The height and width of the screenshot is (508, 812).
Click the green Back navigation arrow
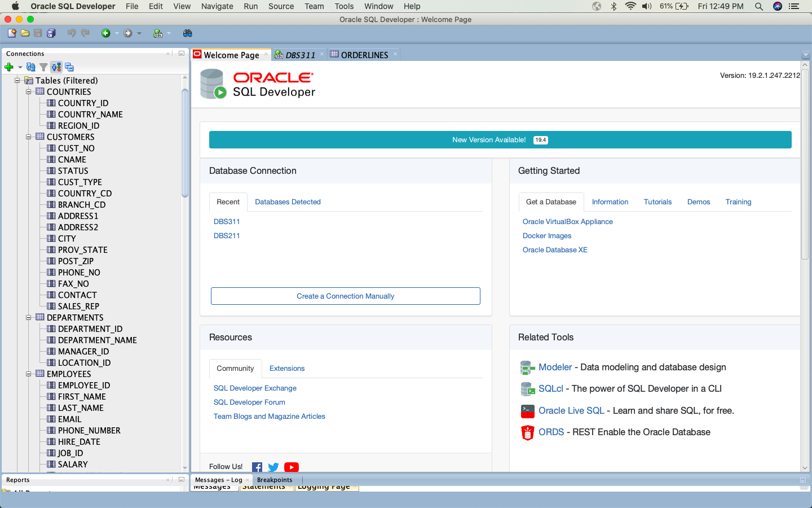pos(105,33)
